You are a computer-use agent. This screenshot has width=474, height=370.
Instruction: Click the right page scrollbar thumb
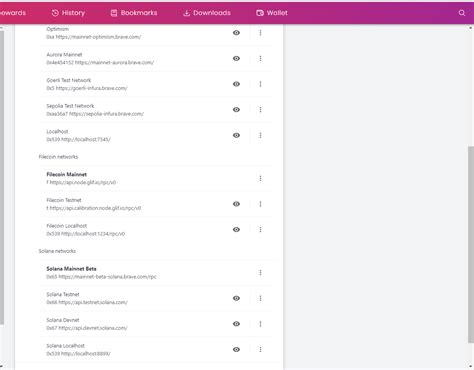pyautogui.click(x=470, y=244)
